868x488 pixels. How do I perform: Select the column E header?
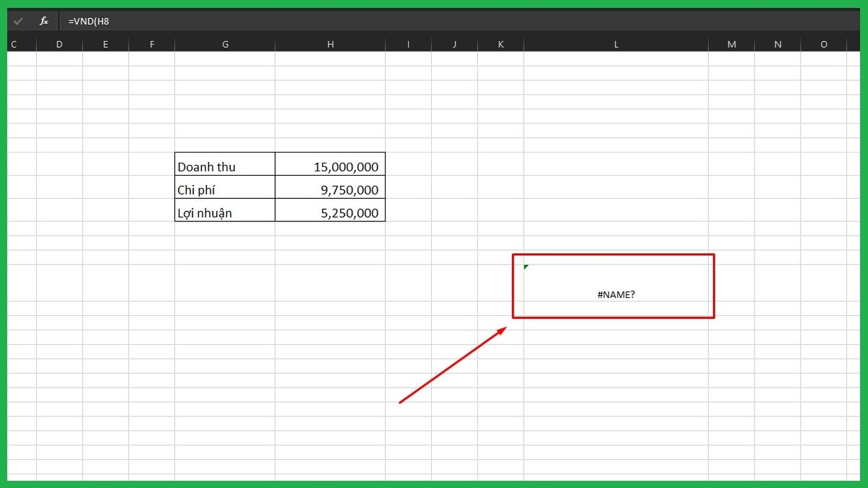[106, 43]
